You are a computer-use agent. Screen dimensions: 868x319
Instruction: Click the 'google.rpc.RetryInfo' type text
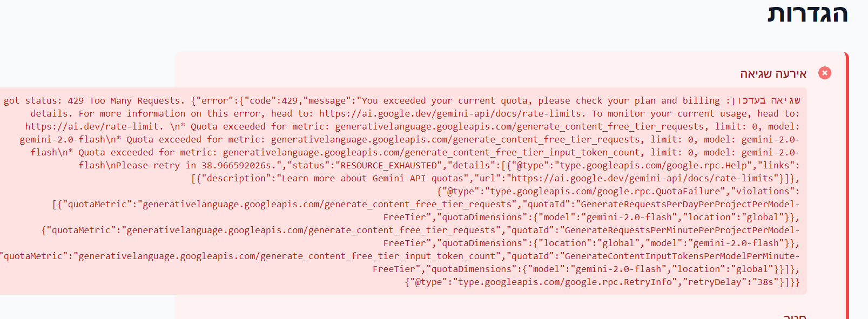(x=564, y=282)
